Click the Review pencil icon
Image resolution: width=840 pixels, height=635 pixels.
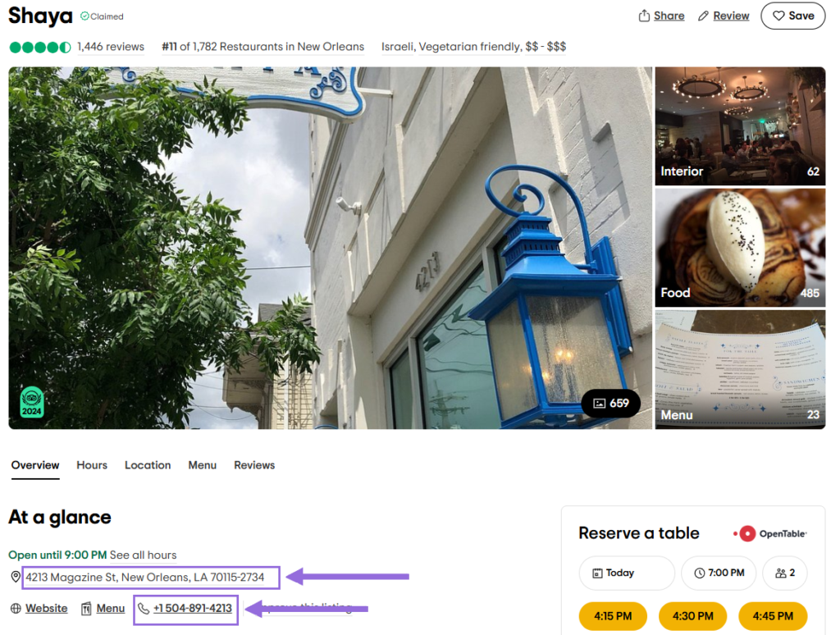[703, 16]
